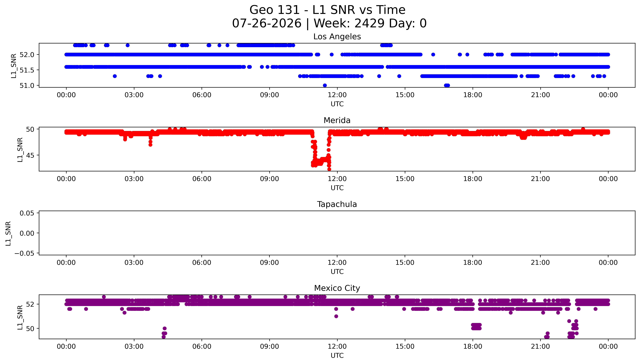Click the main title 'Geo 131 - L1 SNR vs Time'

(327, 10)
